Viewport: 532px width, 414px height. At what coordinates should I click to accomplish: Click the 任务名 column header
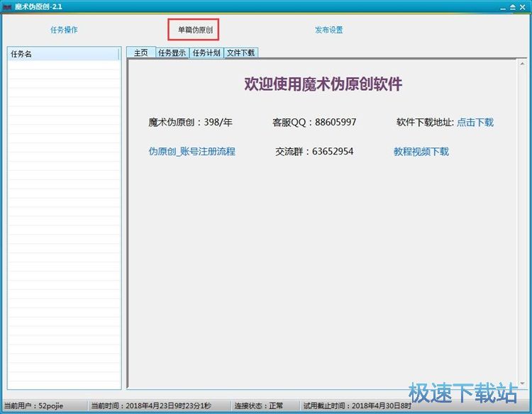(x=64, y=54)
